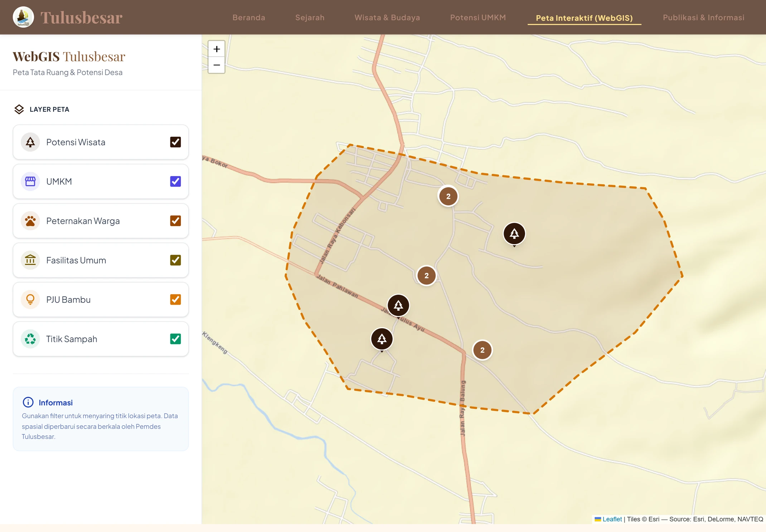Open the Leaflet attribution link
766x532 pixels.
(612, 519)
